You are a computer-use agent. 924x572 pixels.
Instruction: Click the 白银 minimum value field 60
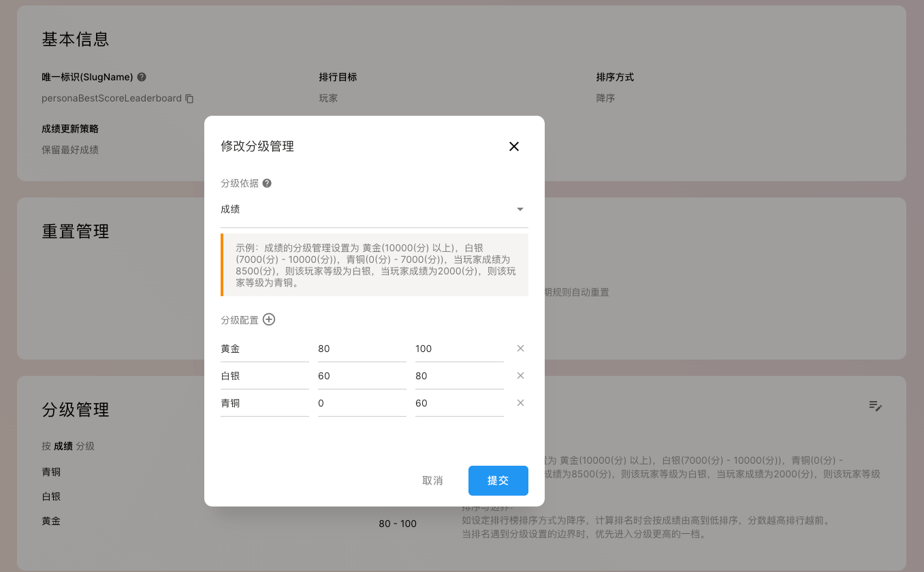coord(362,376)
